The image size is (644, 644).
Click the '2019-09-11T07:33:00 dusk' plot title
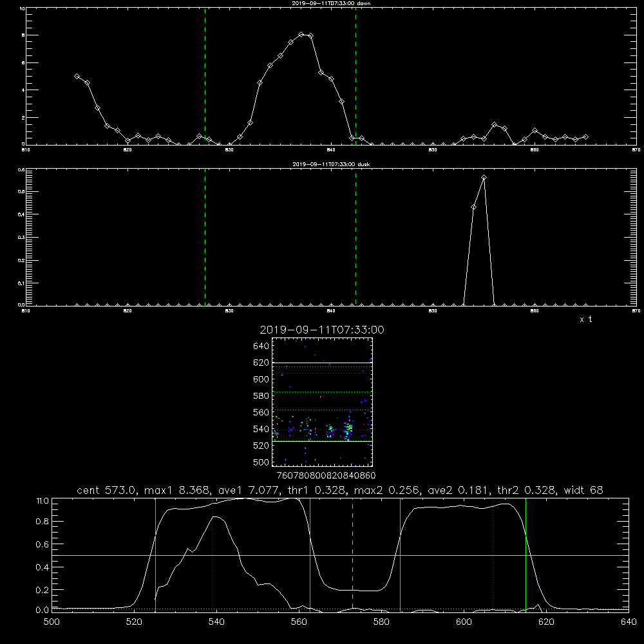coord(331,164)
